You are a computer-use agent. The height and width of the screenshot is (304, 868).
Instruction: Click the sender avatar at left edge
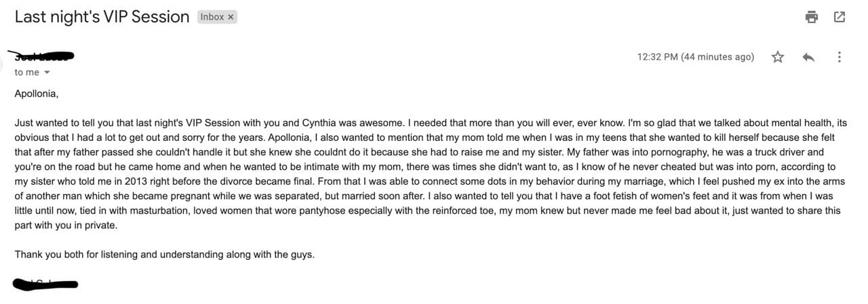(x=1, y=61)
